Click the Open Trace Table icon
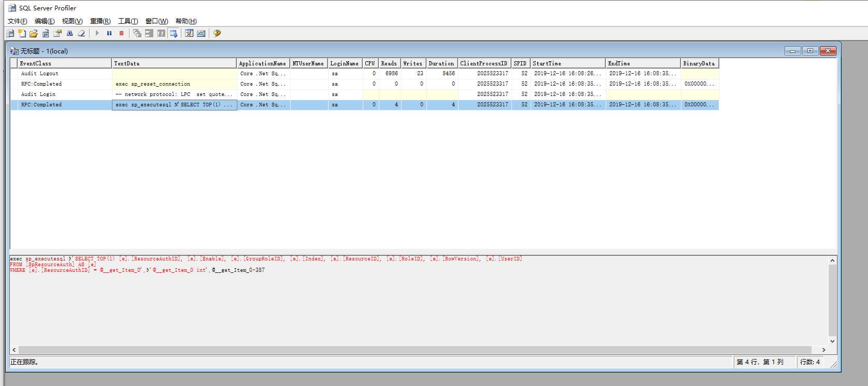 click(46, 33)
